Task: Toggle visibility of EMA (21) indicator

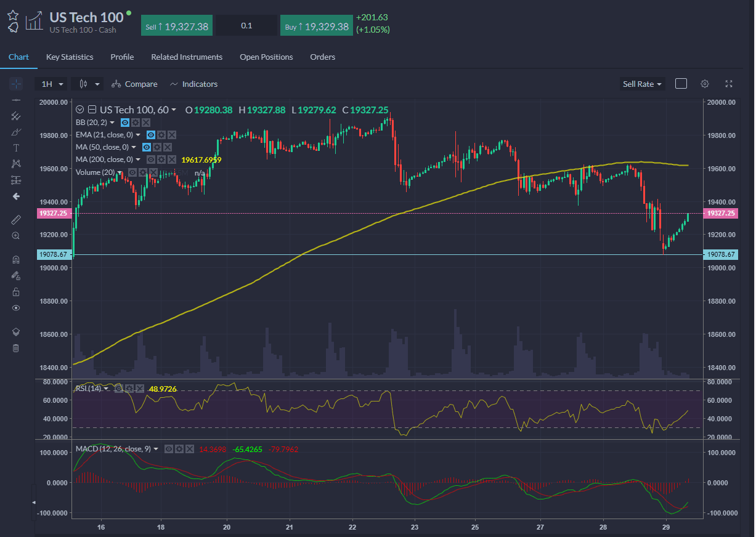Action: tap(150, 135)
